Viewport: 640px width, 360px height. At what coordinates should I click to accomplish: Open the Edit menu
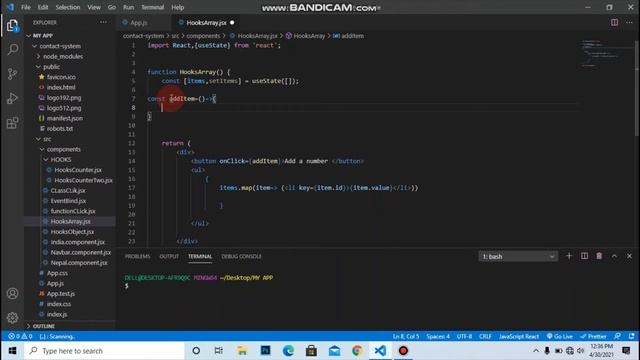click(x=43, y=7)
